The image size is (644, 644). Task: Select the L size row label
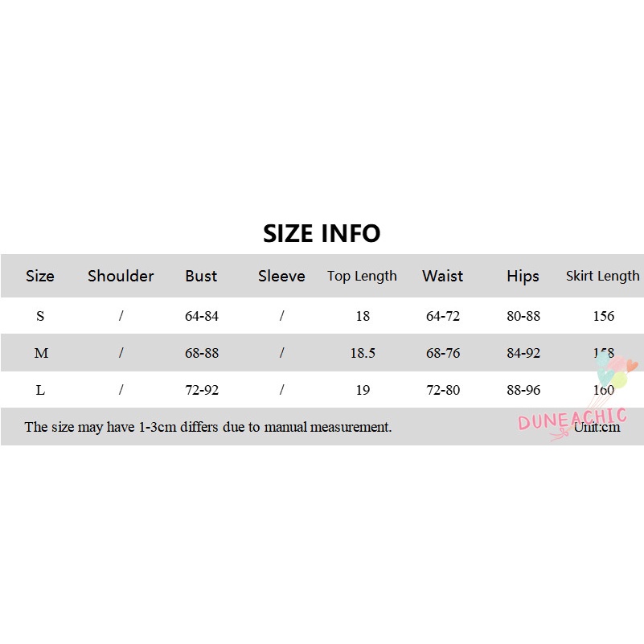tap(40, 390)
